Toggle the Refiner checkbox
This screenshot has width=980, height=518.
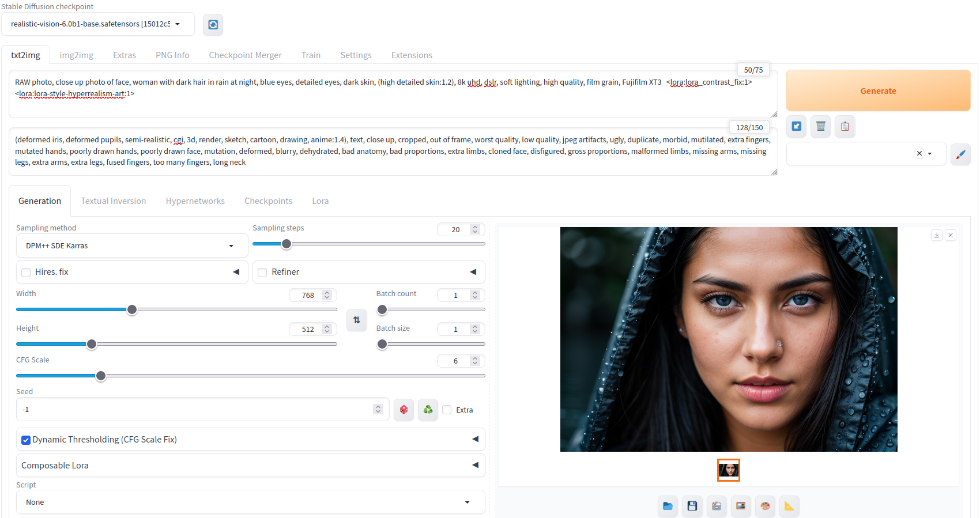[x=262, y=273]
